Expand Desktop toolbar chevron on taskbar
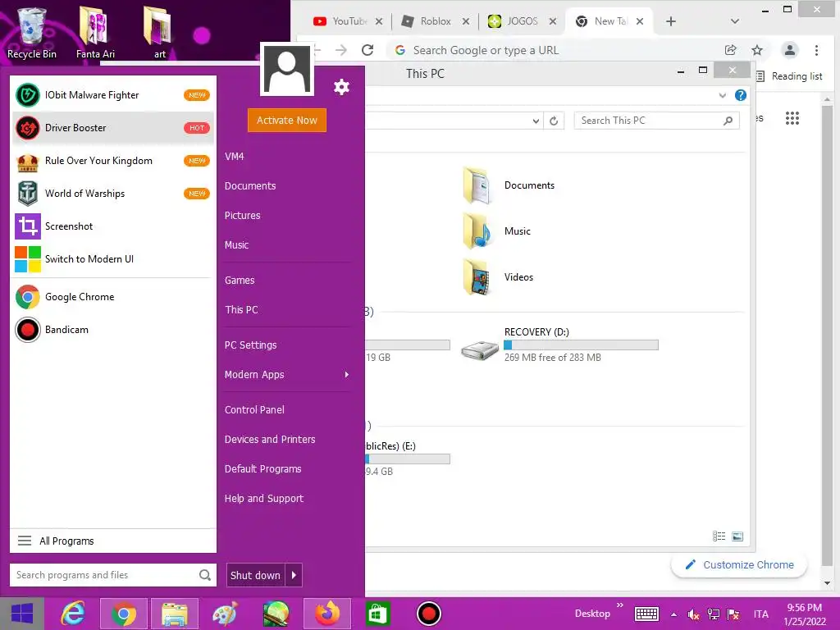Viewport: 840px width, 630px height. (620, 605)
